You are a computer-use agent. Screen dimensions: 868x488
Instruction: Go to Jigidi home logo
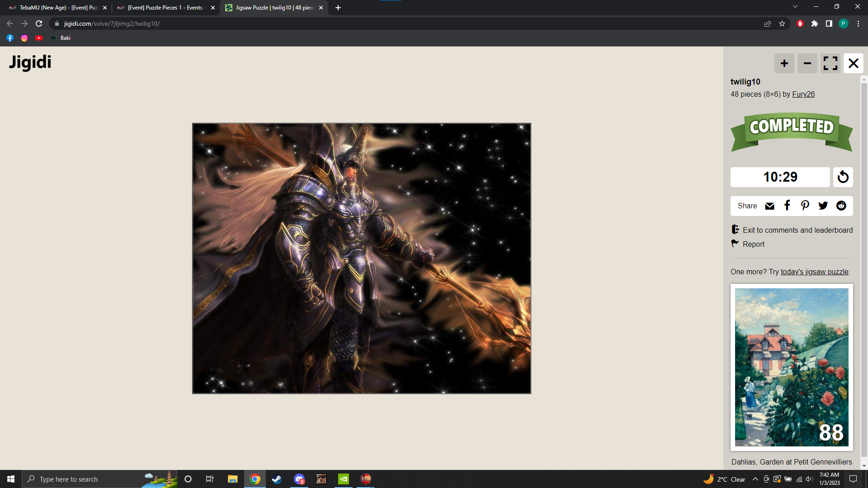(x=30, y=62)
